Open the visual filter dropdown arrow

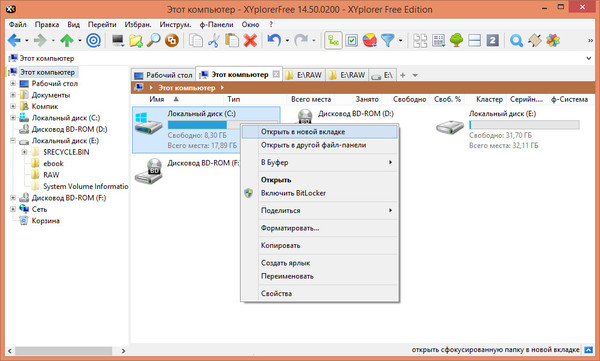pyautogui.click(x=401, y=41)
